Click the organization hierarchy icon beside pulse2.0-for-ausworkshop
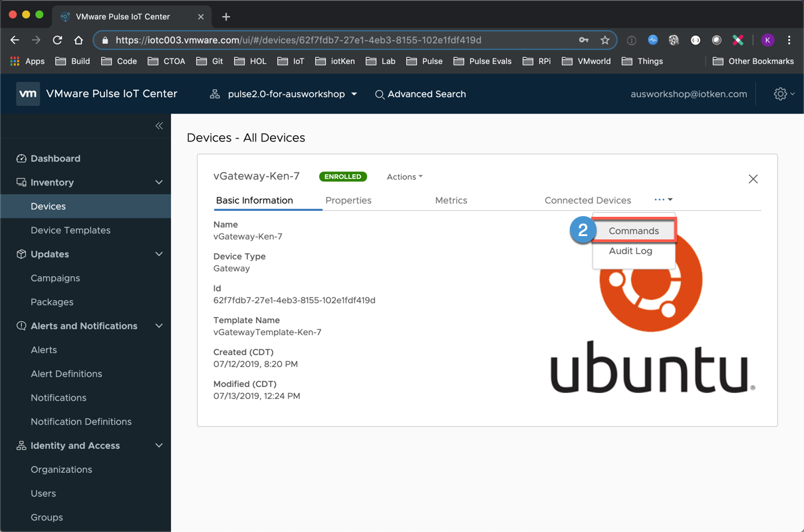Viewport: 804px width, 532px height. 215,94
